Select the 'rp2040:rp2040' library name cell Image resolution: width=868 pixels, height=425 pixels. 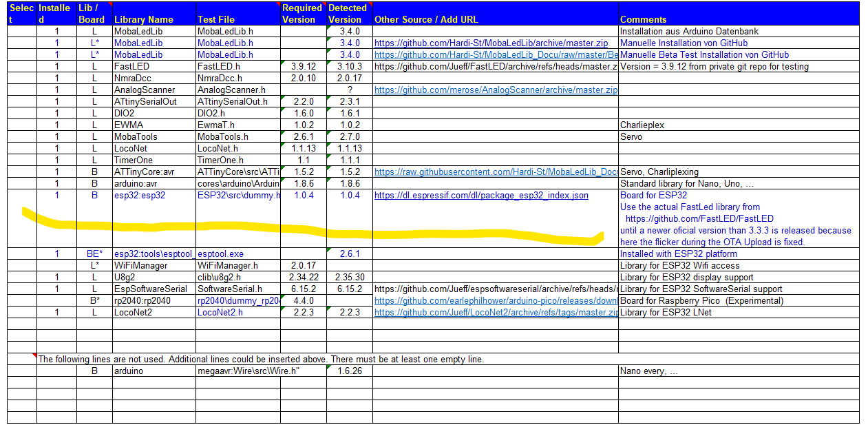154,301
